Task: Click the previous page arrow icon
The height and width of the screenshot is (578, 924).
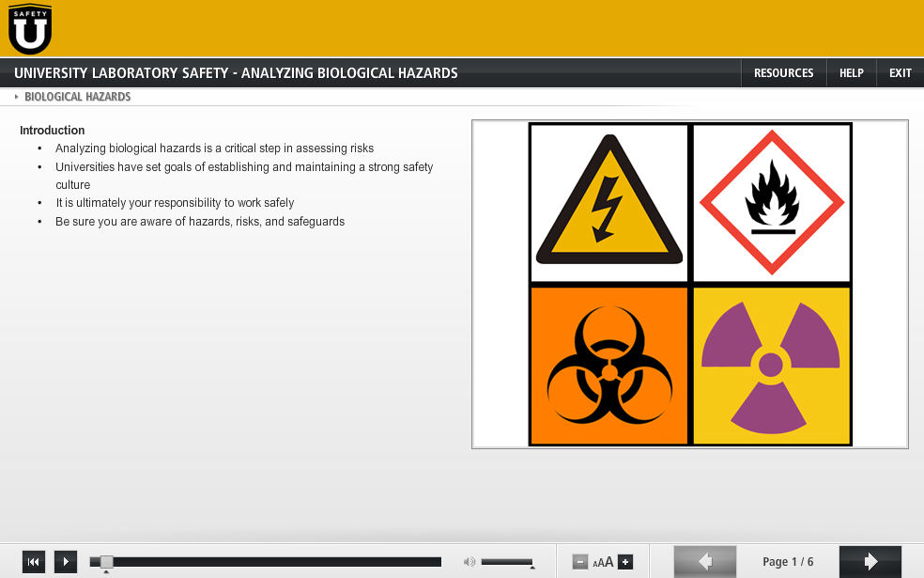Action: [x=704, y=561]
